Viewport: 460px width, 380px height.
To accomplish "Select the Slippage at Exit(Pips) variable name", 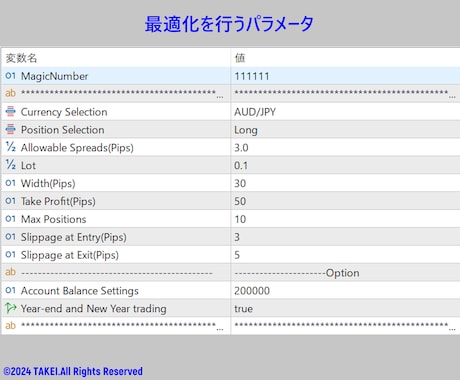I will point(70,255).
